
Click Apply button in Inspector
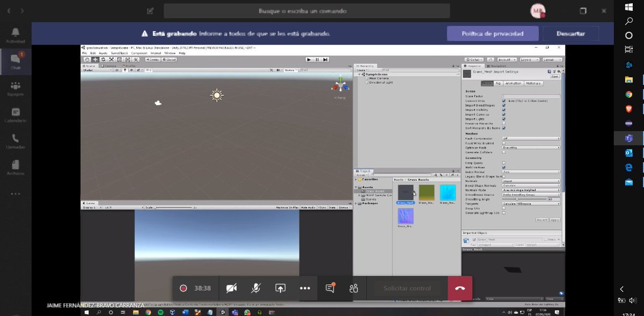pyautogui.click(x=554, y=219)
